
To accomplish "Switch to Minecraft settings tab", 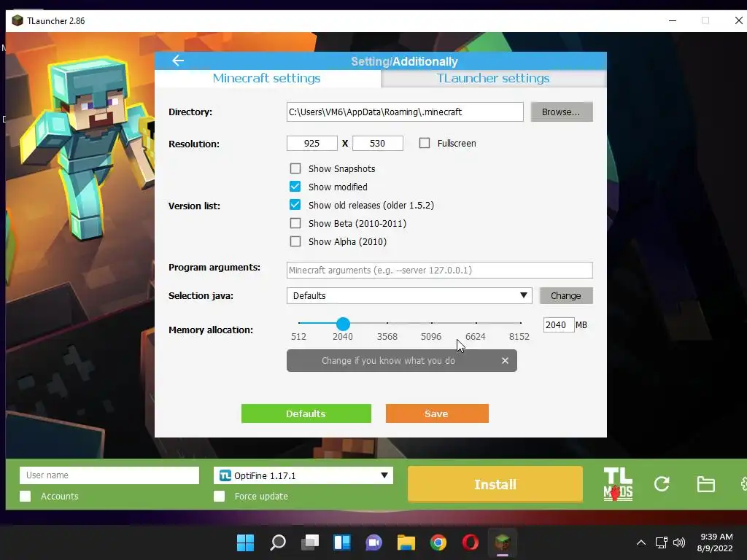I will point(267,78).
